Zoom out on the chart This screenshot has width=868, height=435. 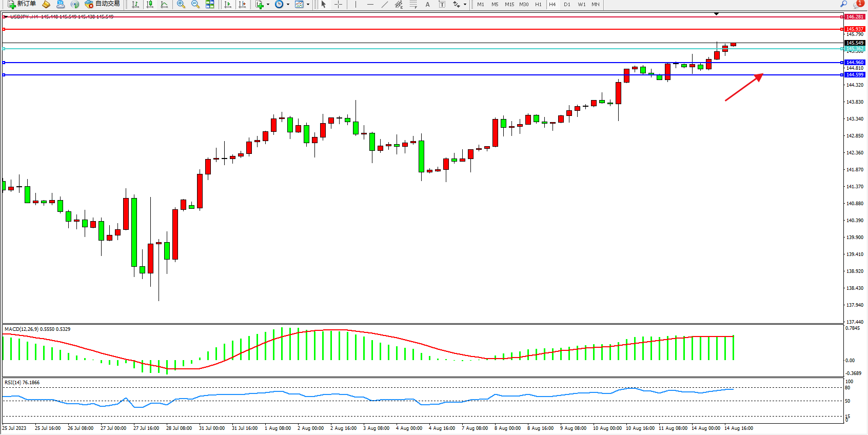pyautogui.click(x=195, y=4)
